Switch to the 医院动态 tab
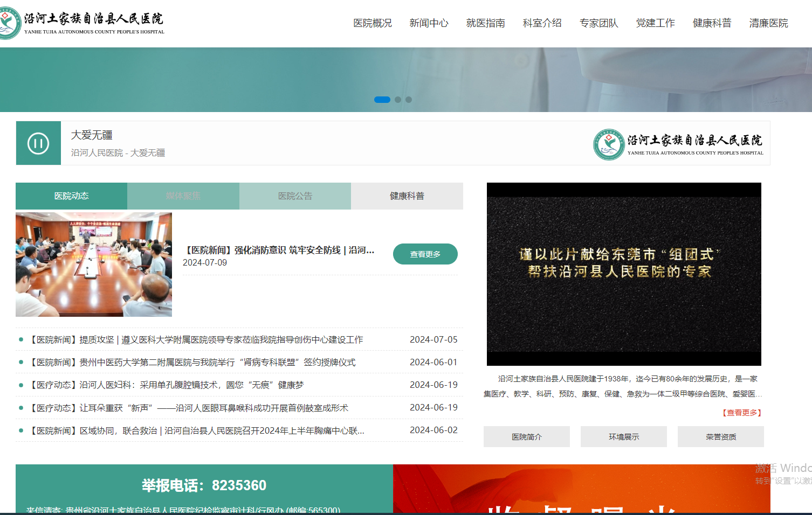 click(x=71, y=196)
